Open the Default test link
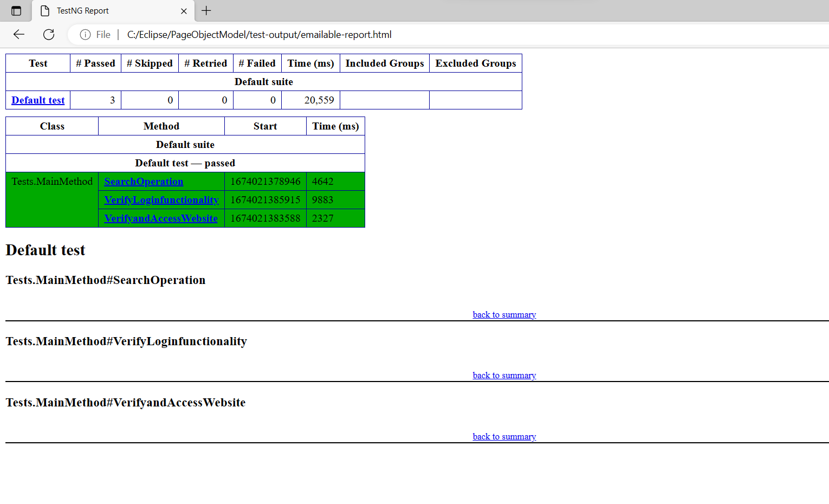The image size is (829, 504). (x=38, y=100)
